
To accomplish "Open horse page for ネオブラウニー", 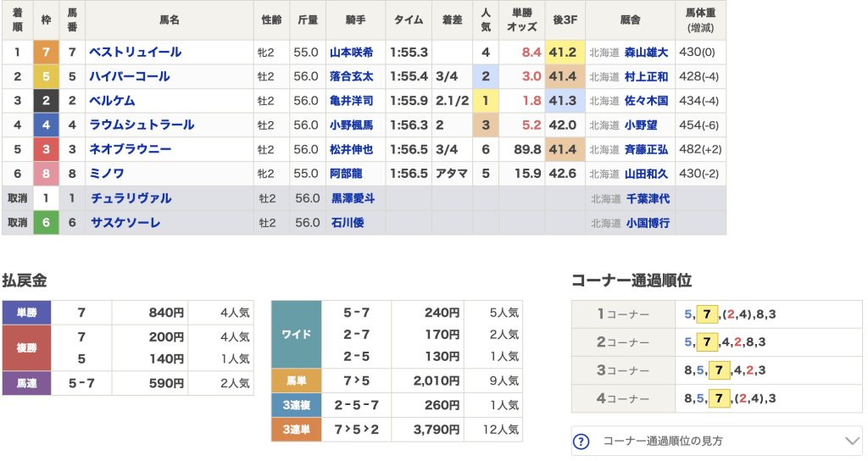I will point(130,149).
